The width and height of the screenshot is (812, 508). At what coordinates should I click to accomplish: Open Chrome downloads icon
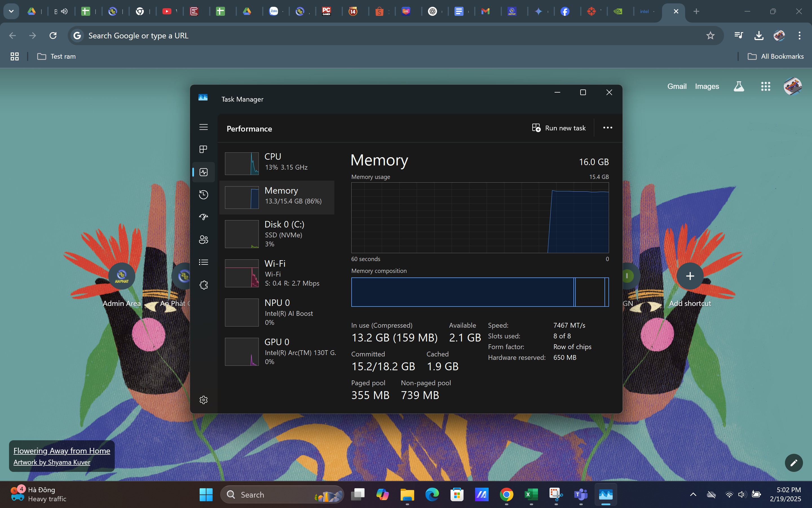(x=759, y=36)
